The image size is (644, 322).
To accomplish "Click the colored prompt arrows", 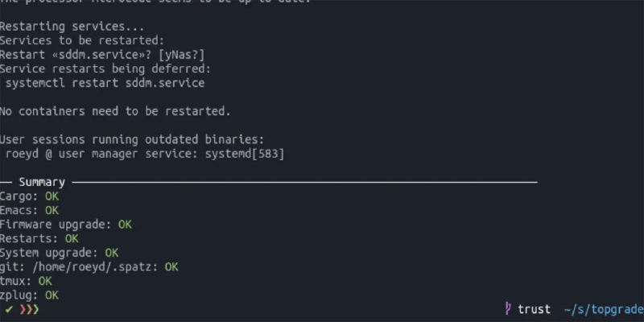I will pyautogui.click(x=28, y=309).
